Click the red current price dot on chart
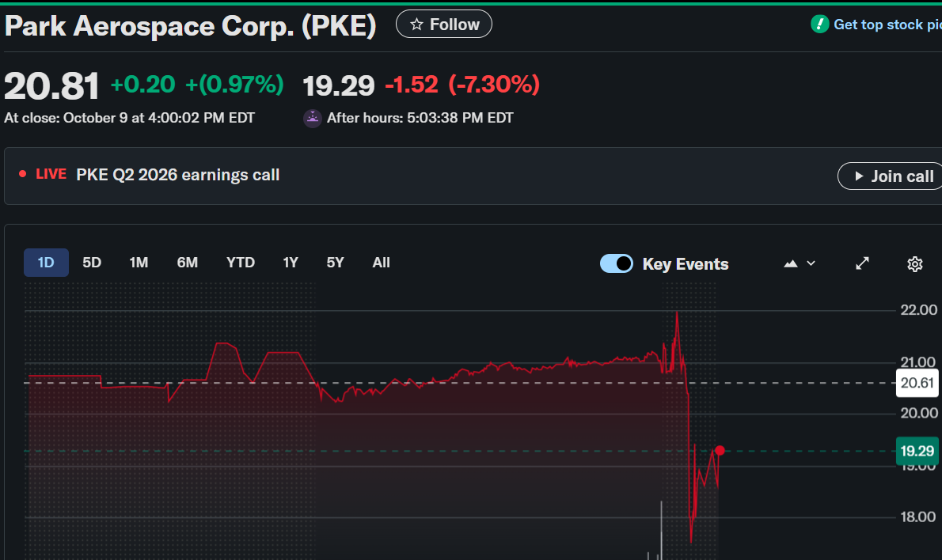 tap(720, 451)
